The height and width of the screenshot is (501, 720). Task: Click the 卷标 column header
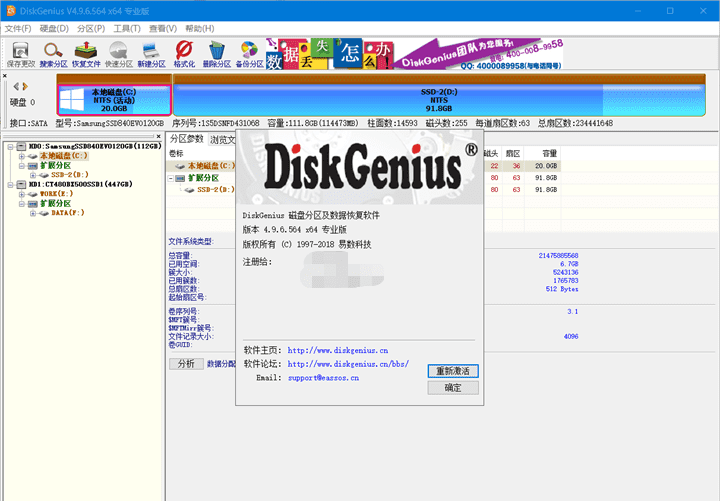[x=176, y=153]
